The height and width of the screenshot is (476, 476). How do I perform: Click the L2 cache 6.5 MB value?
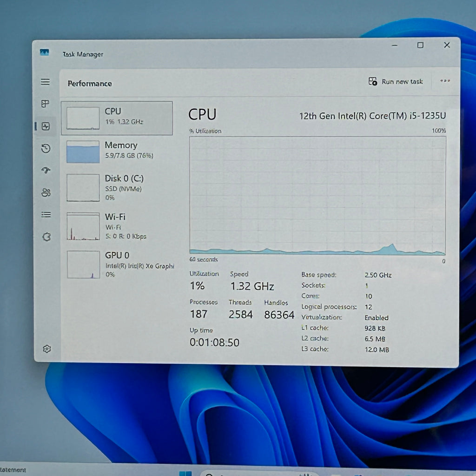(x=375, y=339)
